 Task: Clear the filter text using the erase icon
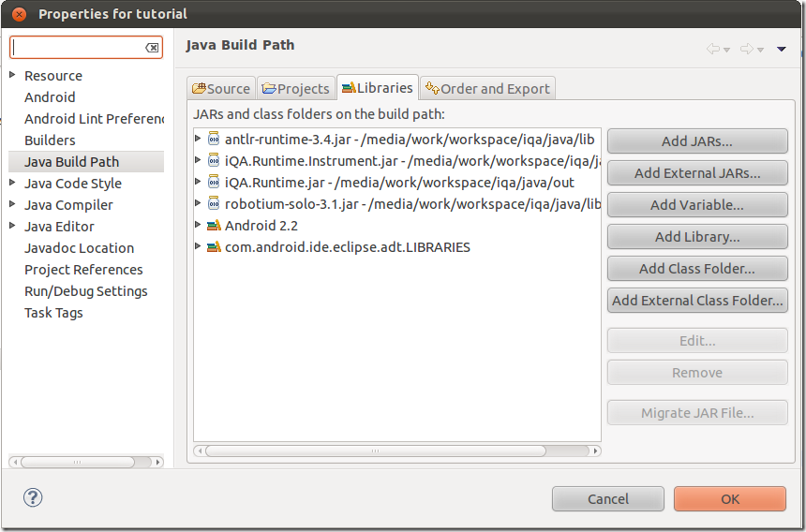pos(152,48)
